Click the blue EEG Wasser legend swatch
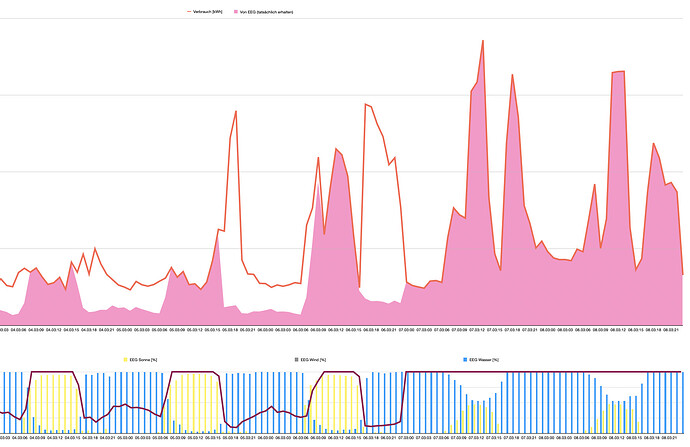Screen dimensions: 690x447 465,359
